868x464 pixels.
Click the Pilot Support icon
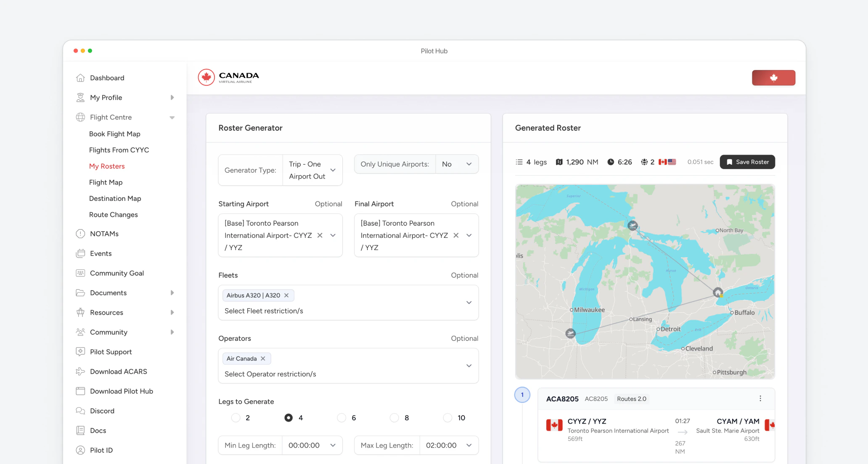point(80,352)
